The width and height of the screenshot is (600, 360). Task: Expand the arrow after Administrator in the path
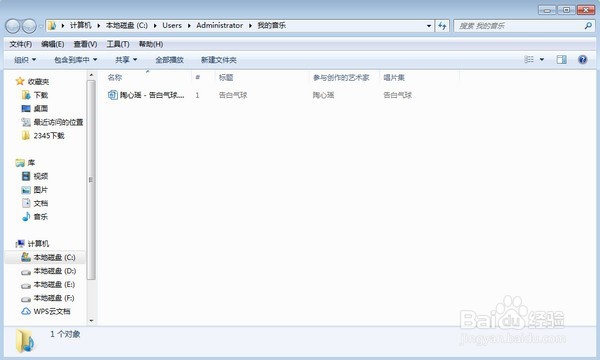[x=250, y=26]
